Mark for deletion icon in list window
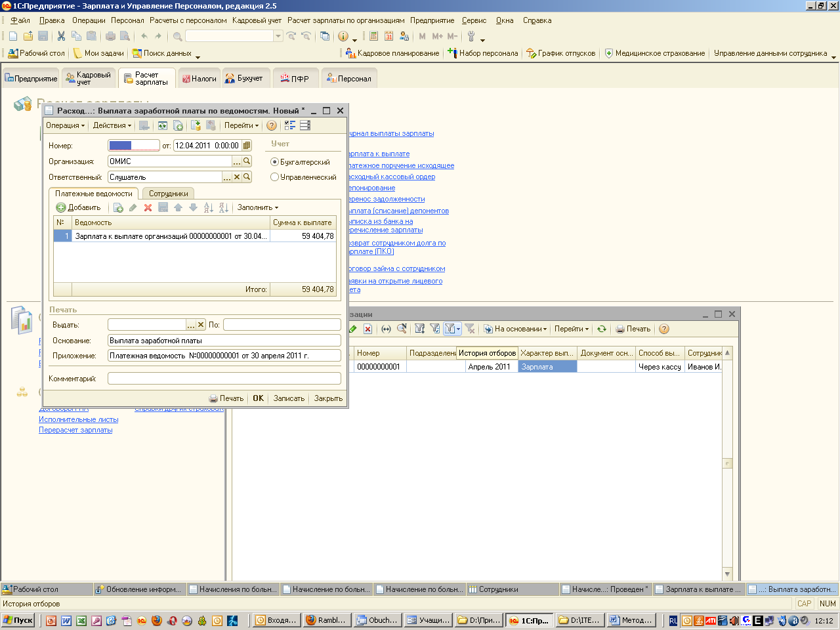The image size is (840, 630). tap(367, 329)
